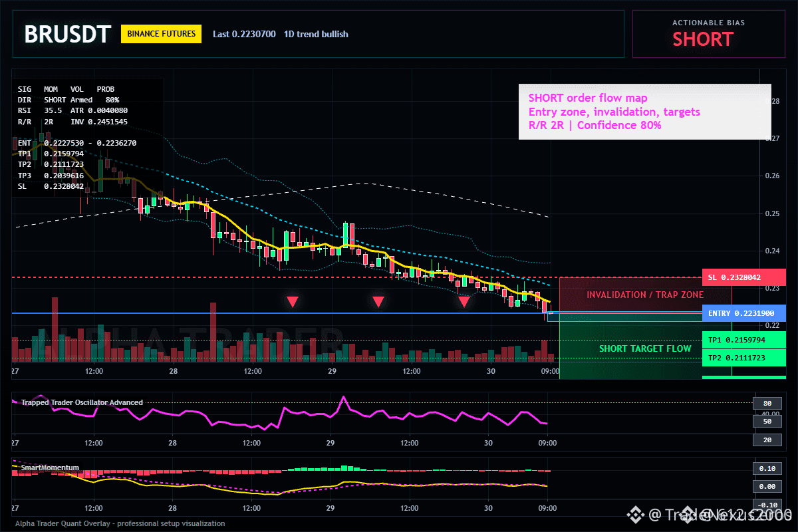Screen dimensions: 798x532
Task: Click the R/R 2R INV 0.2451545 row
Action: click(x=72, y=122)
